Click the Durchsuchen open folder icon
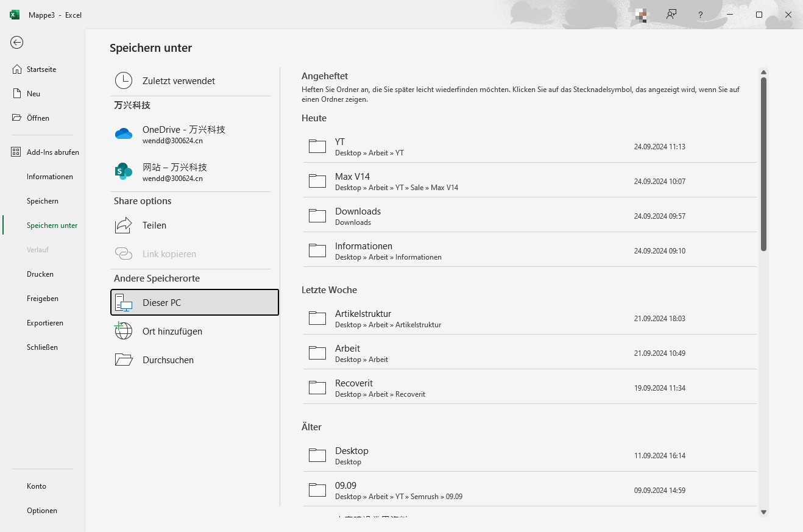The height and width of the screenshot is (532, 803). pos(124,360)
